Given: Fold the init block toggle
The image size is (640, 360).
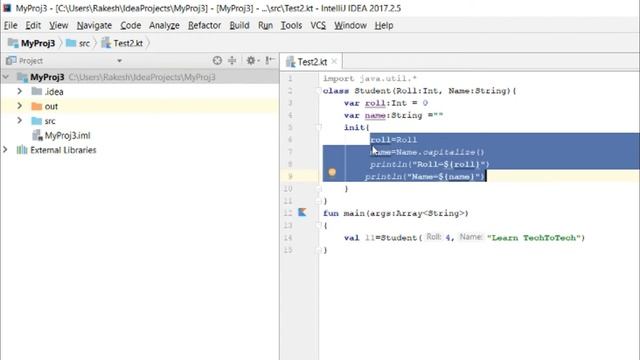Looking at the screenshot, I should pyautogui.click(x=319, y=127).
